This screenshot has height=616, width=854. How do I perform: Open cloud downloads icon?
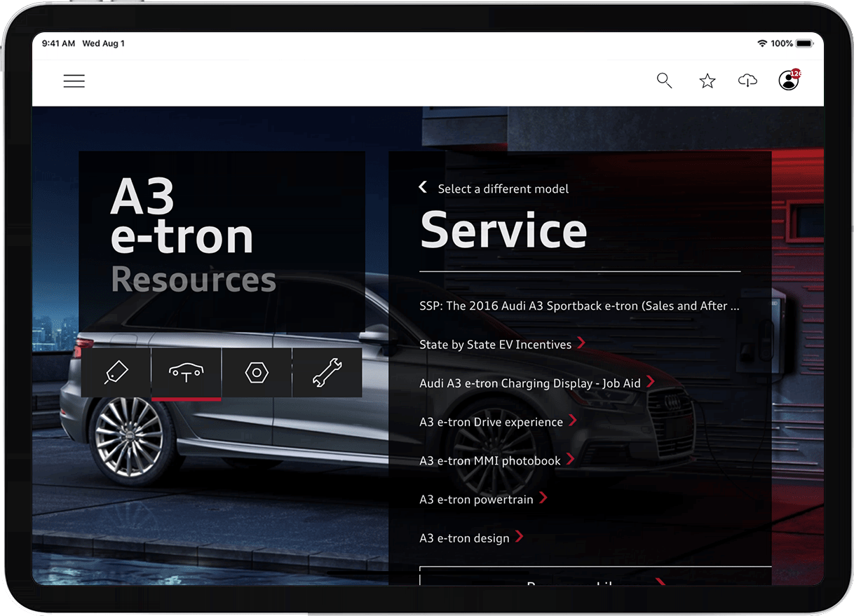(748, 81)
